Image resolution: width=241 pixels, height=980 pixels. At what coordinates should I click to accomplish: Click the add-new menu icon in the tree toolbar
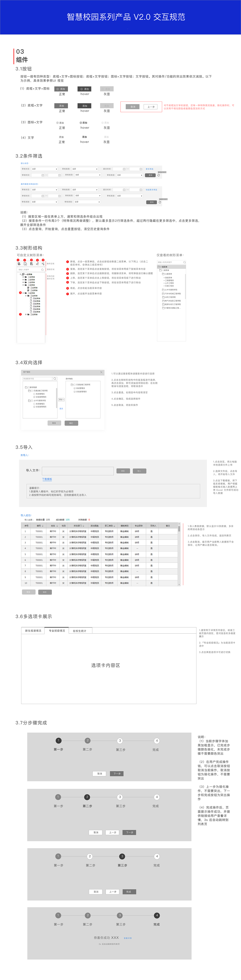click(19, 264)
